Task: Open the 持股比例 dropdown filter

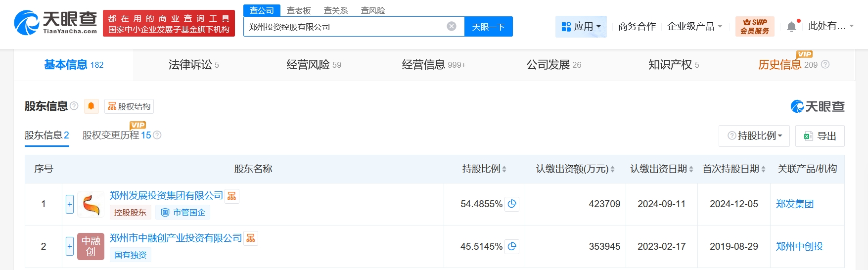Action: pos(754,136)
